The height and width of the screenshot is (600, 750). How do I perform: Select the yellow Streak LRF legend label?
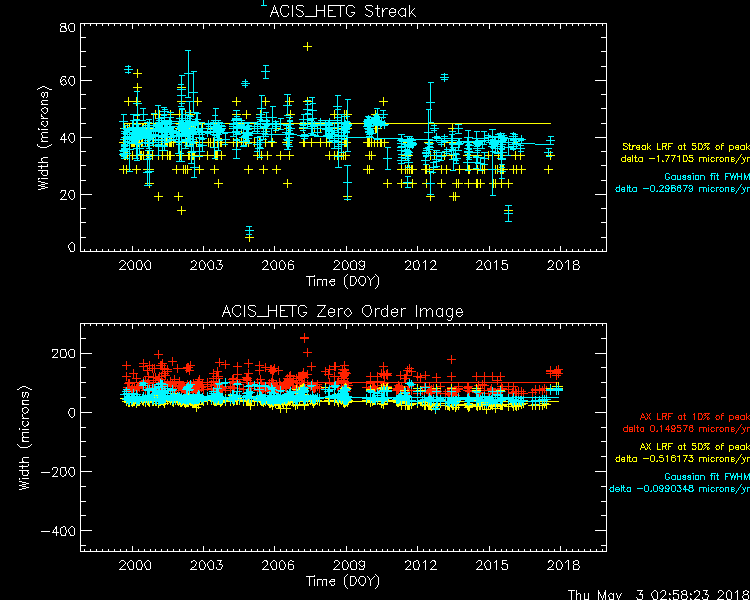(685, 147)
